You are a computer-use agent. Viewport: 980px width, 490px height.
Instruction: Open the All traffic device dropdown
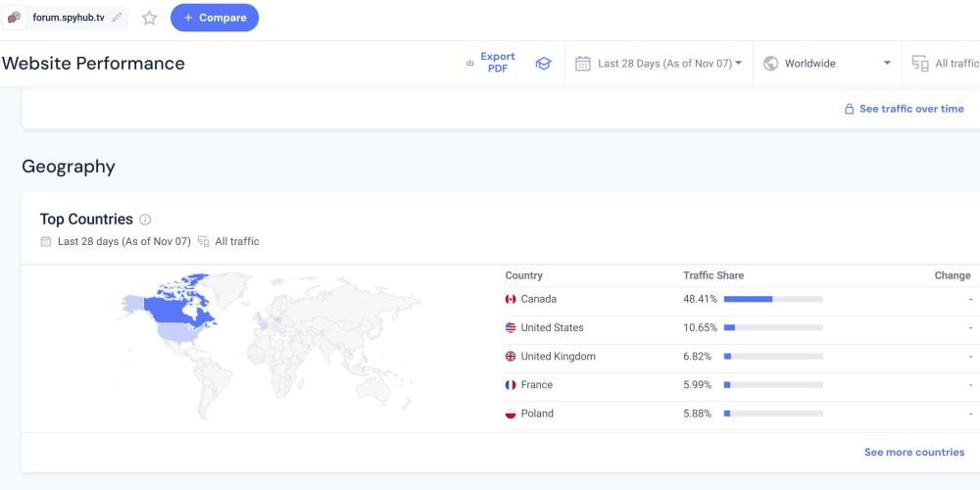click(x=946, y=64)
